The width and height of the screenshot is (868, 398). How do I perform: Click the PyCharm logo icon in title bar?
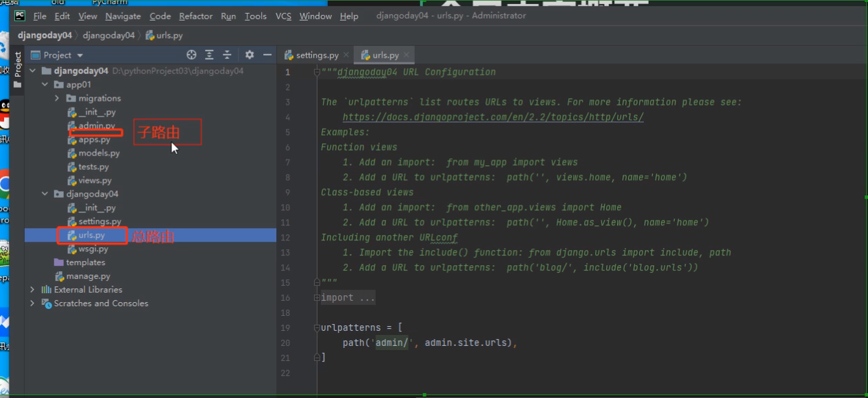point(20,15)
